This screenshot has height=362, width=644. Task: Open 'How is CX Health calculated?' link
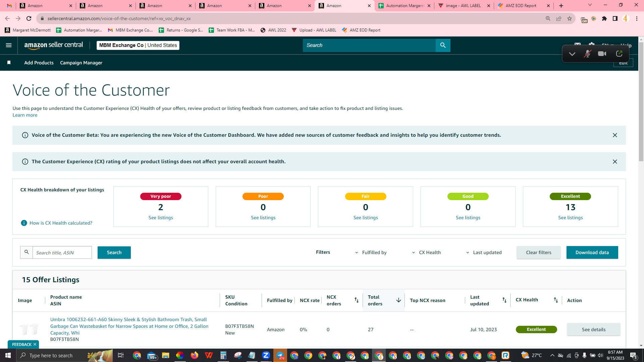[x=61, y=223]
